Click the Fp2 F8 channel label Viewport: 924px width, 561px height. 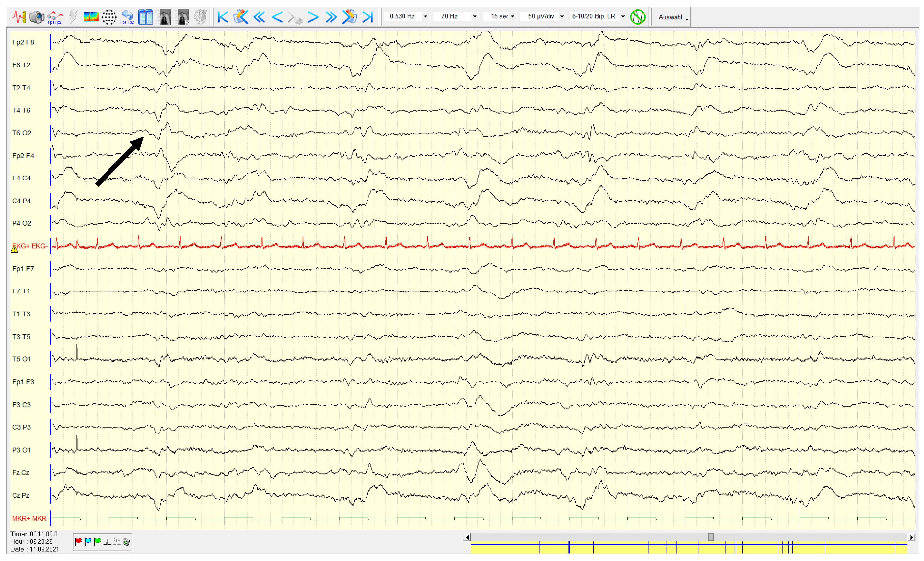[x=23, y=42]
